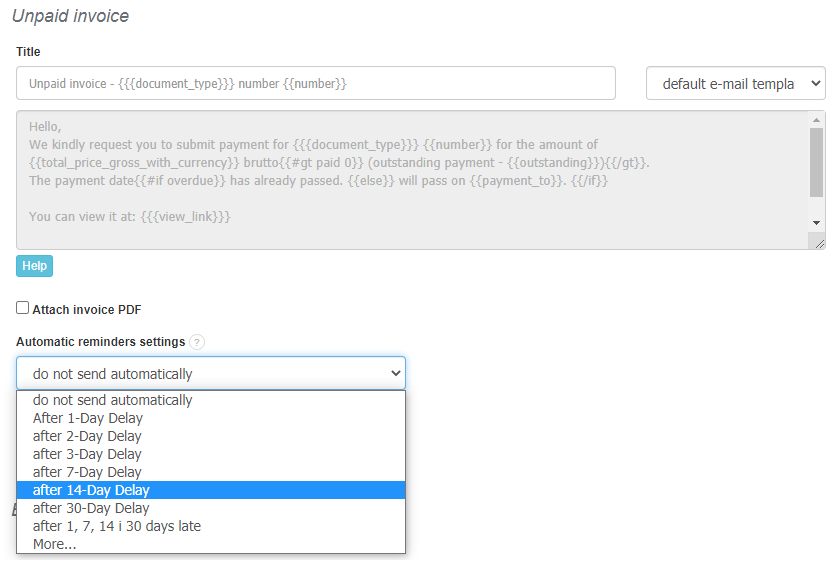Screen dimensions: 839x565
Task: Pick 'after 3-Day Delay' option
Action: [87, 454]
